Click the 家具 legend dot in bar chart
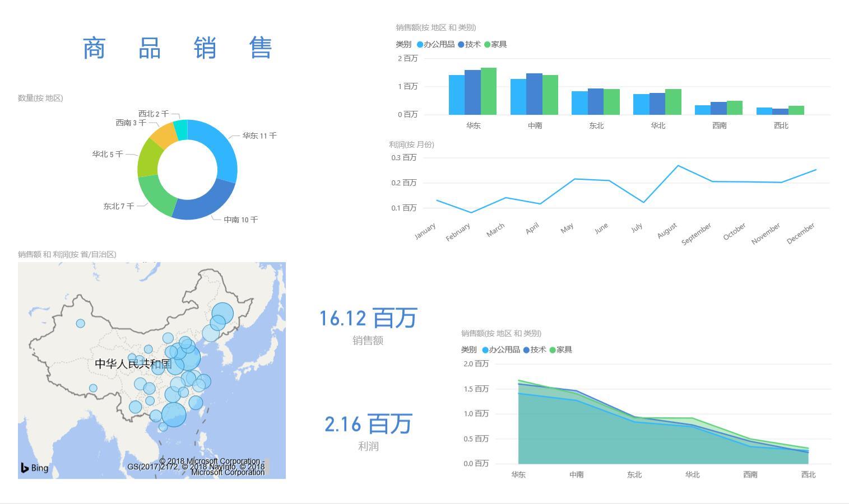 tap(487, 45)
